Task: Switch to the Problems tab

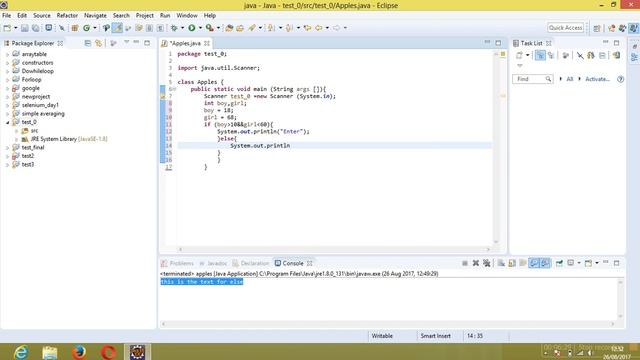Action: point(178,263)
